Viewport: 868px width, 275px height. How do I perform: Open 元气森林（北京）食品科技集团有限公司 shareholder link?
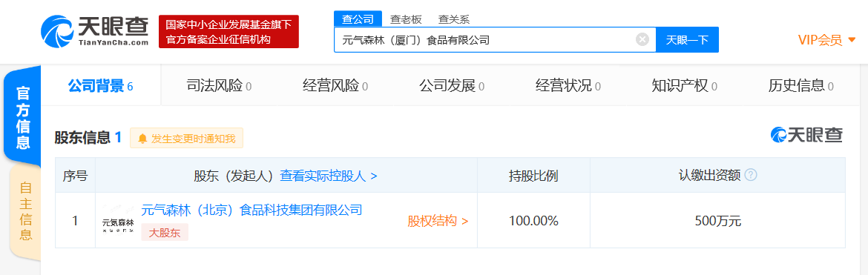(x=251, y=210)
